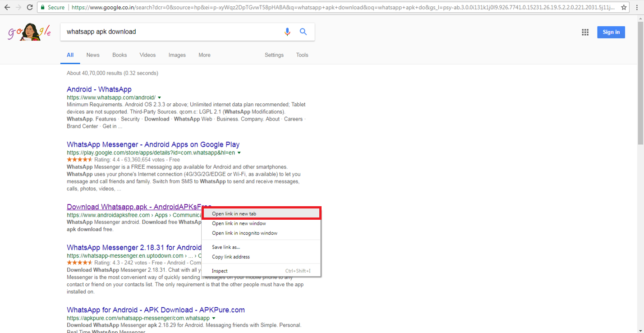644x333 pixels.
Task: Open the search Tools options
Action: click(302, 55)
